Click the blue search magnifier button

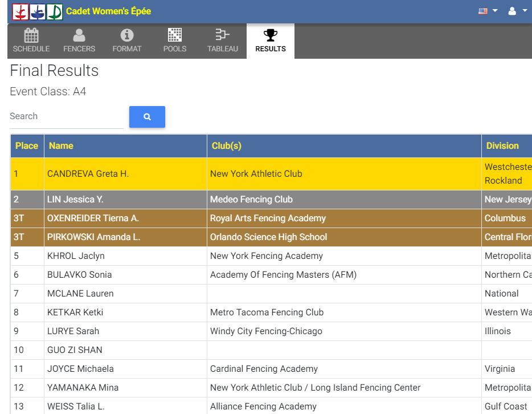(147, 117)
